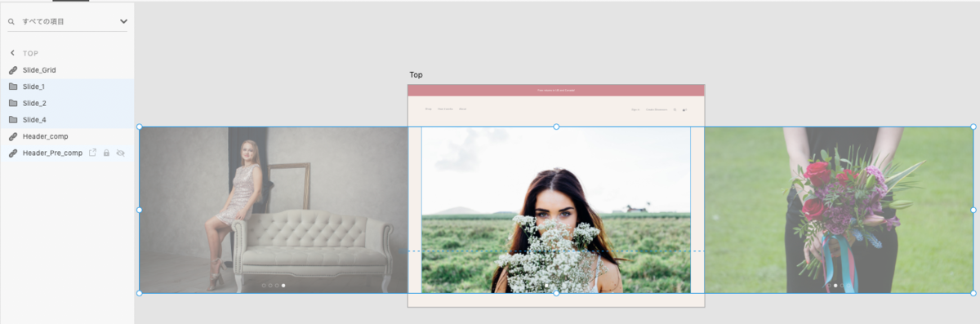
Task: Open the layer filter dropdown chevron
Action: (x=123, y=21)
